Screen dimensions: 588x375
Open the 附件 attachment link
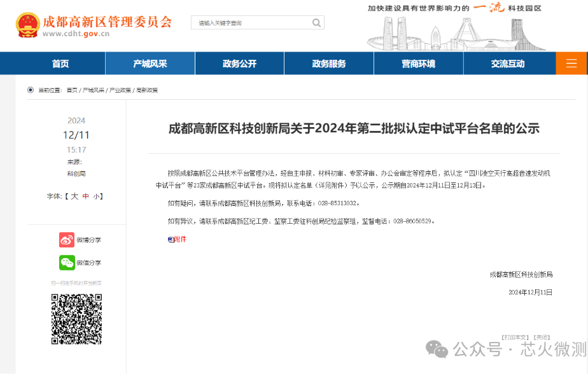(x=180, y=240)
